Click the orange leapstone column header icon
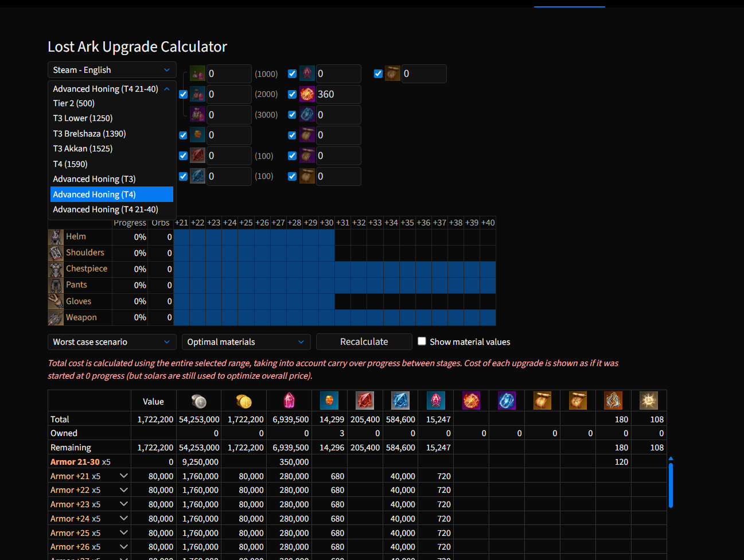Image resolution: width=744 pixels, height=560 pixels. (329, 400)
